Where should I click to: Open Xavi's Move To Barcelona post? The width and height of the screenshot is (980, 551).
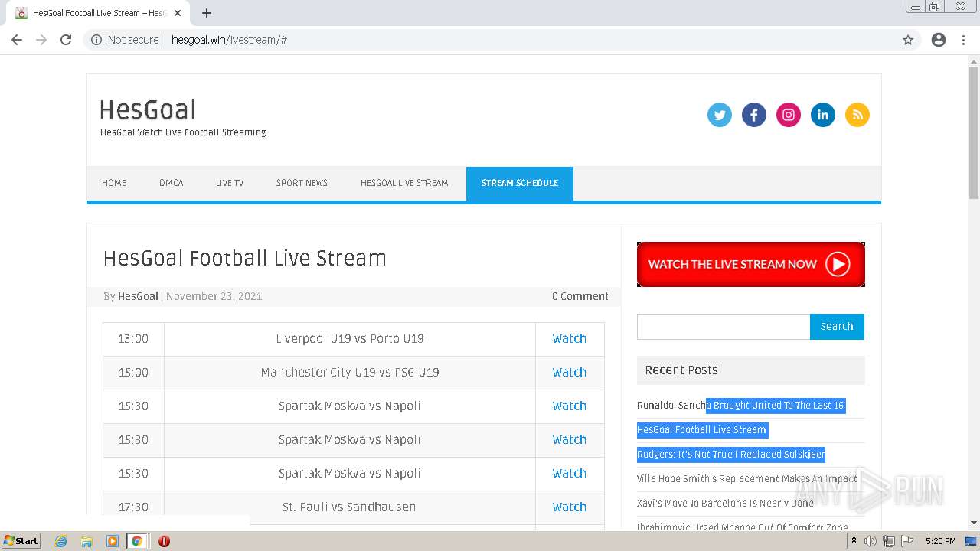(725, 503)
